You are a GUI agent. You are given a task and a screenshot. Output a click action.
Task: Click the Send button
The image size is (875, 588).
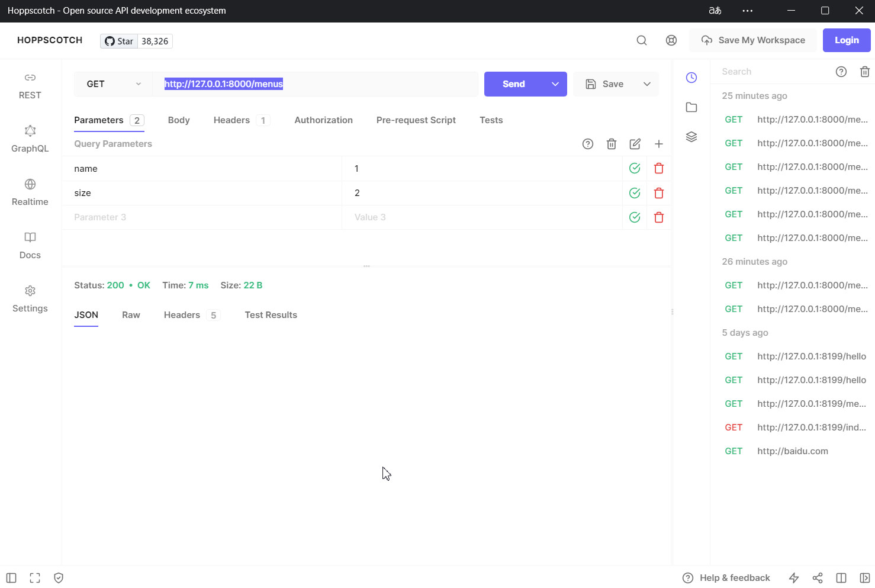(x=514, y=84)
